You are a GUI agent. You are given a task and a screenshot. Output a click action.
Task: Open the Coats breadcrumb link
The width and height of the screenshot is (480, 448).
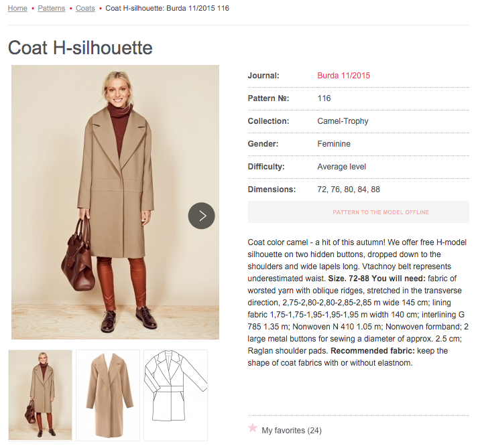(x=85, y=8)
